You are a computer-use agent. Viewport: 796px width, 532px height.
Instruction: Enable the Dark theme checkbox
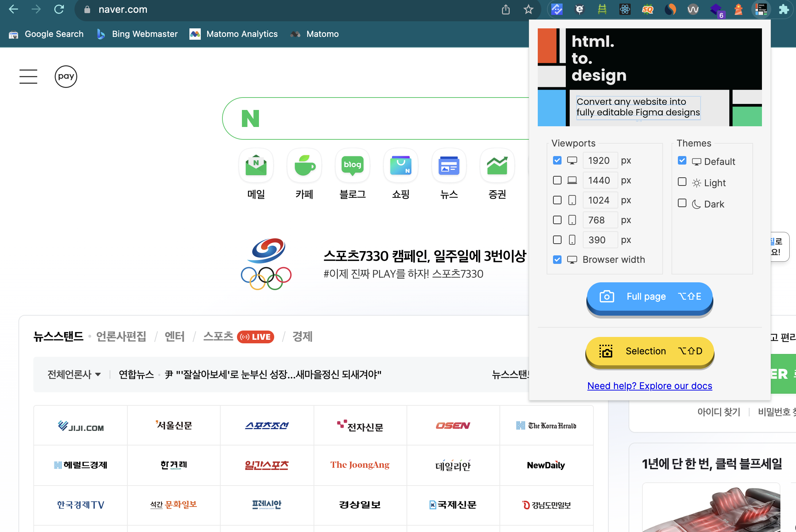point(682,203)
